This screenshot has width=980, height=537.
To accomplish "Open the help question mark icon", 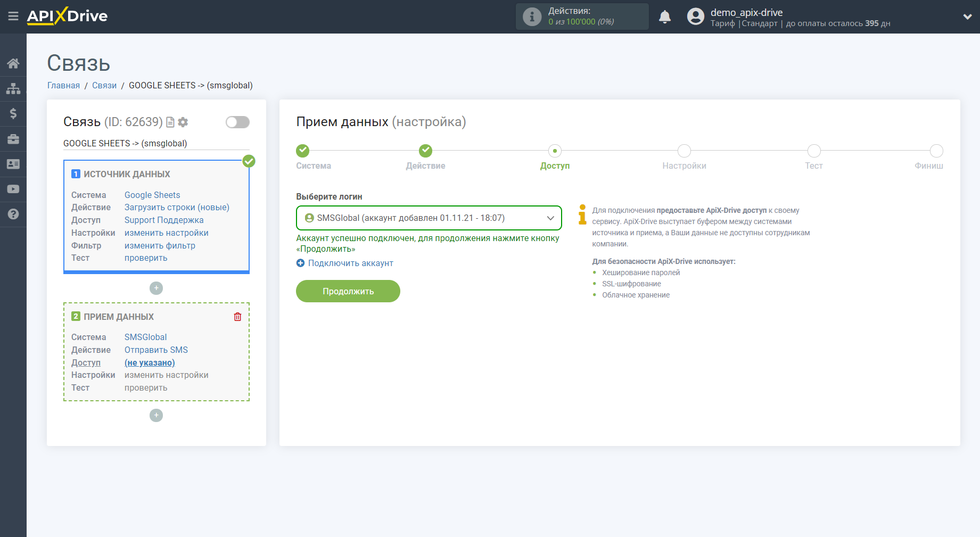I will click(13, 214).
